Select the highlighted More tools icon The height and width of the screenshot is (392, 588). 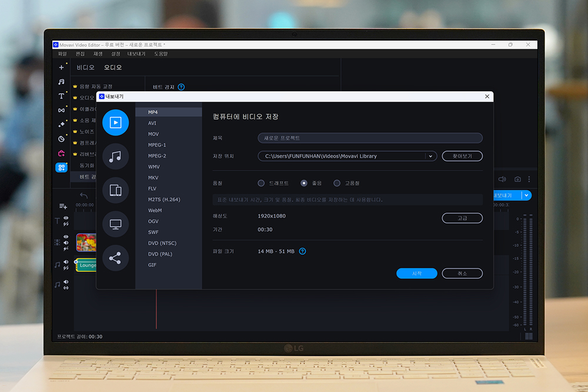[61, 167]
